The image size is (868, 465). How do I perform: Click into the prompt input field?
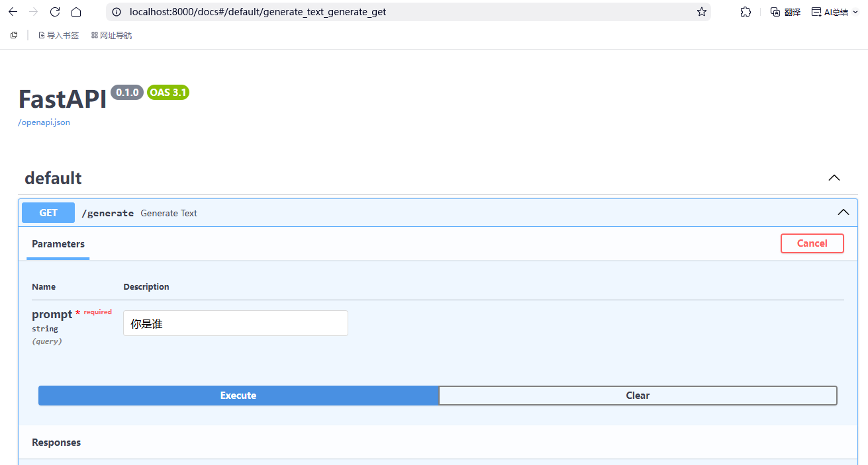click(x=236, y=323)
